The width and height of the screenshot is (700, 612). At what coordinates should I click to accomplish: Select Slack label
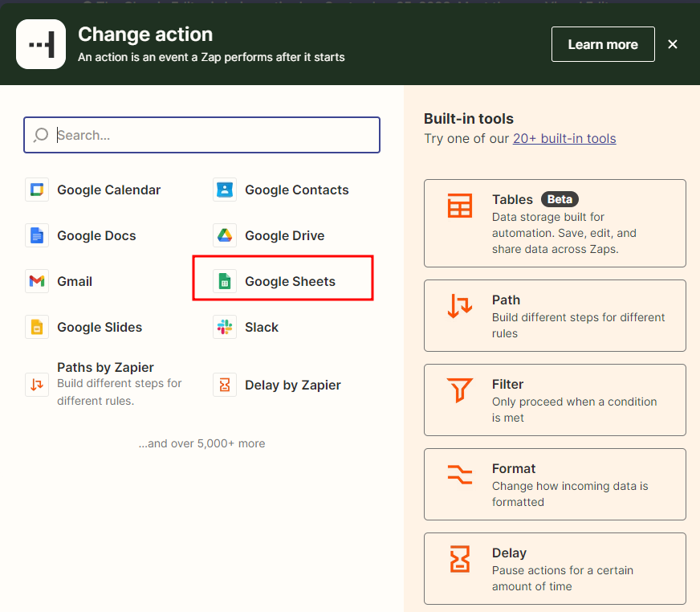pos(262,327)
